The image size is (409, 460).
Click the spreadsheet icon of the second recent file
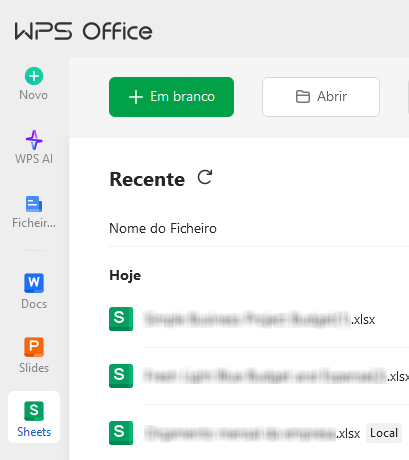coord(121,376)
